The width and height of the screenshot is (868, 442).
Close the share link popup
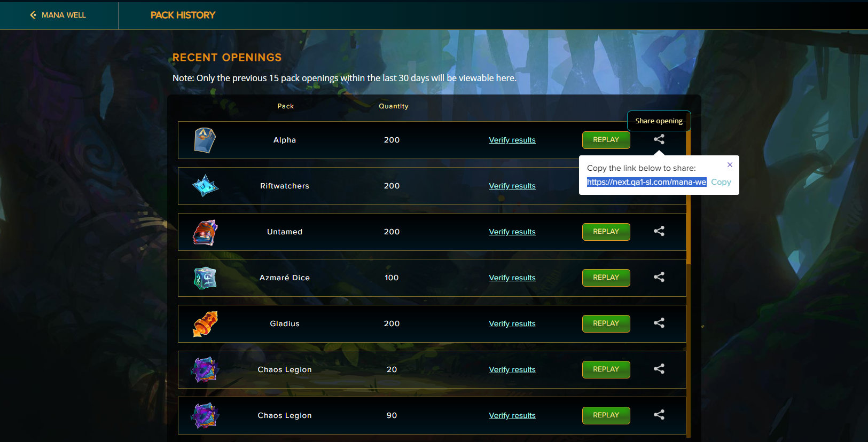tap(730, 164)
